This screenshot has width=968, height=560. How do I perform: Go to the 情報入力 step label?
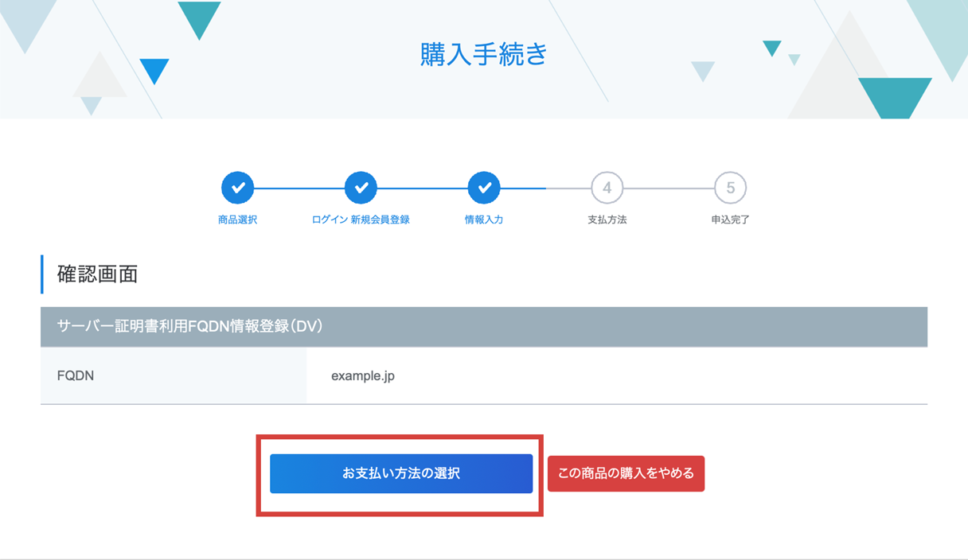[x=484, y=220]
